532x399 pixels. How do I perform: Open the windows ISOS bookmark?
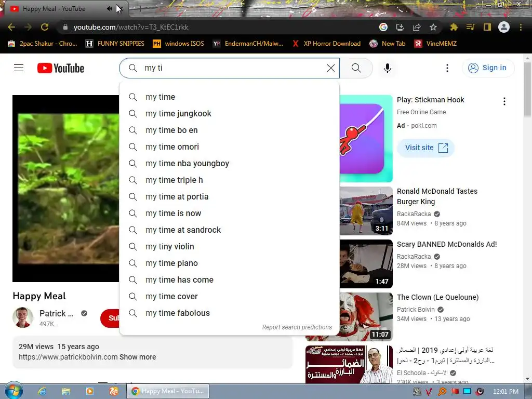(179, 44)
